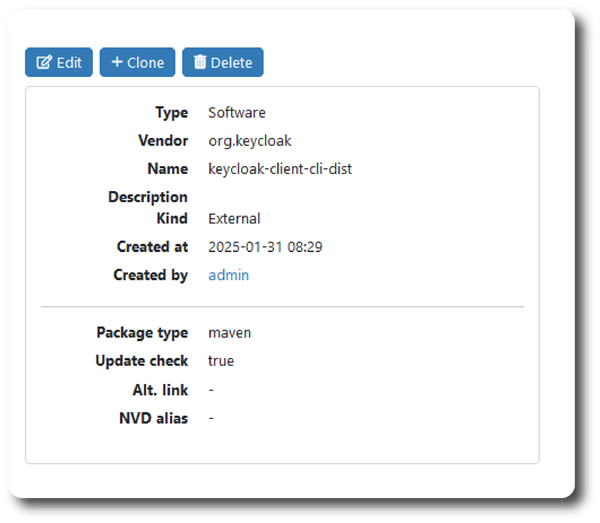Click the Package type label
The width and height of the screenshot is (600, 523).
coord(142,333)
